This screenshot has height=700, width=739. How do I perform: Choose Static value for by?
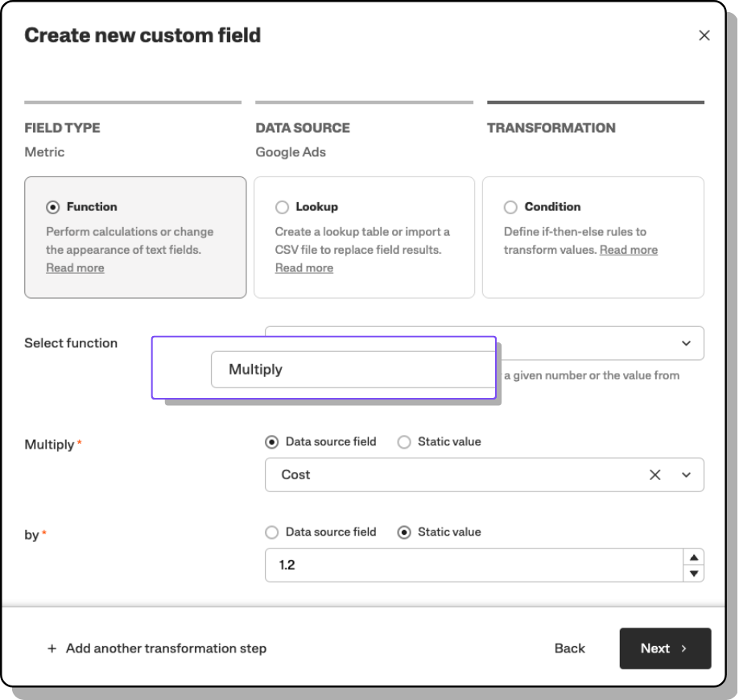click(404, 532)
